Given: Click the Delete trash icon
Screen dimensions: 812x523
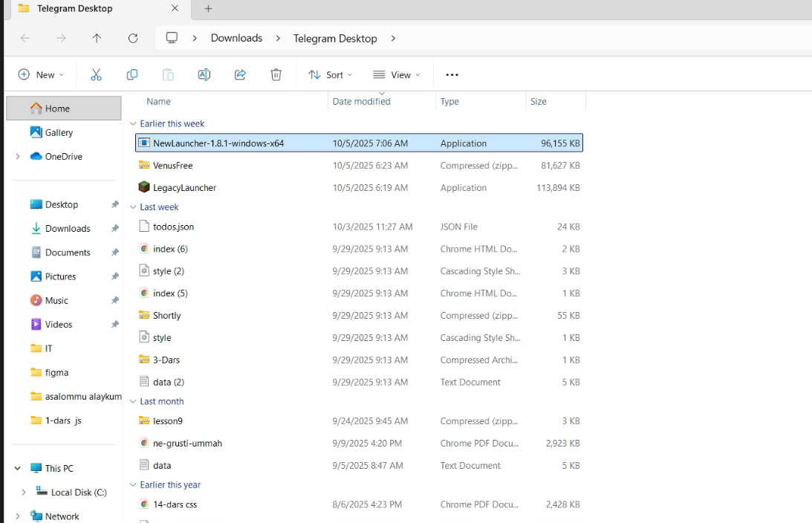Looking at the screenshot, I should (x=276, y=74).
